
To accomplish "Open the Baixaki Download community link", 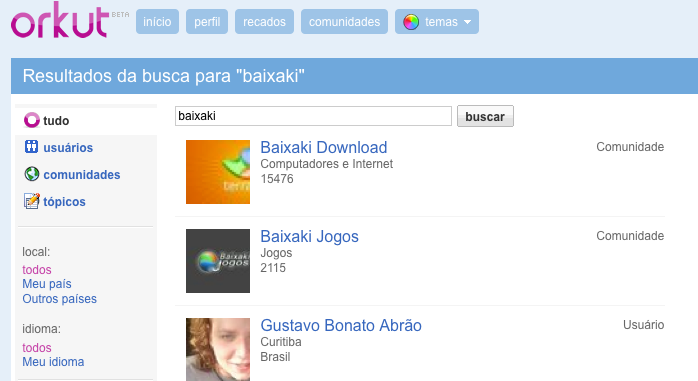I will point(324,147).
